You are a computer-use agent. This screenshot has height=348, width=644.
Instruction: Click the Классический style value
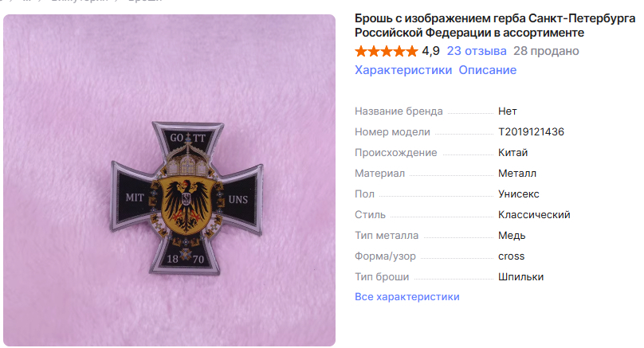click(534, 215)
